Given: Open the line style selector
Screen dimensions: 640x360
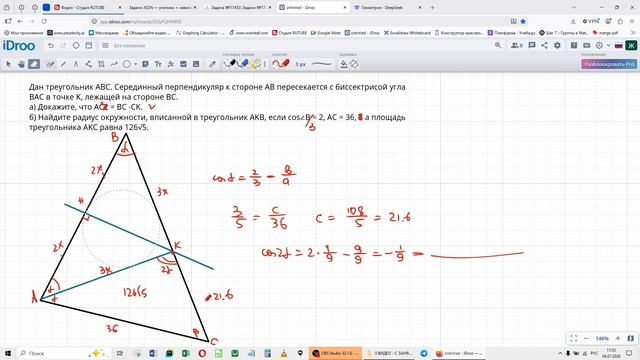Looking at the screenshot, I should tap(322, 64).
